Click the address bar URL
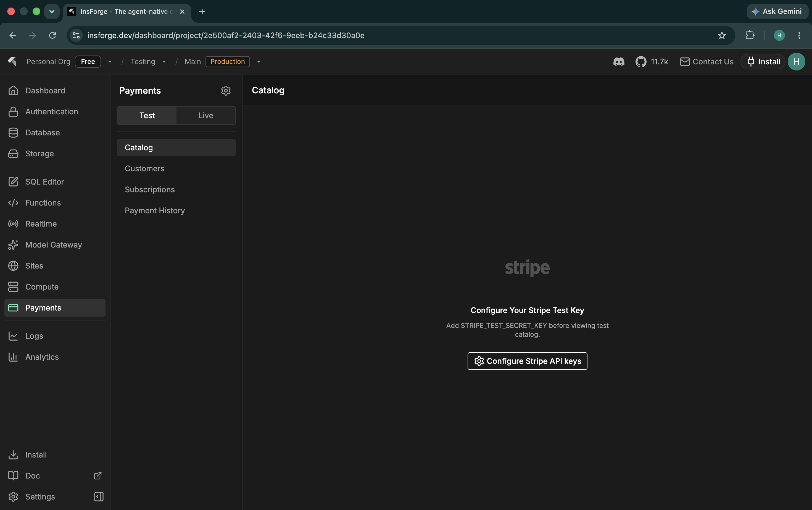Viewport: 812px width, 510px height. [226, 35]
